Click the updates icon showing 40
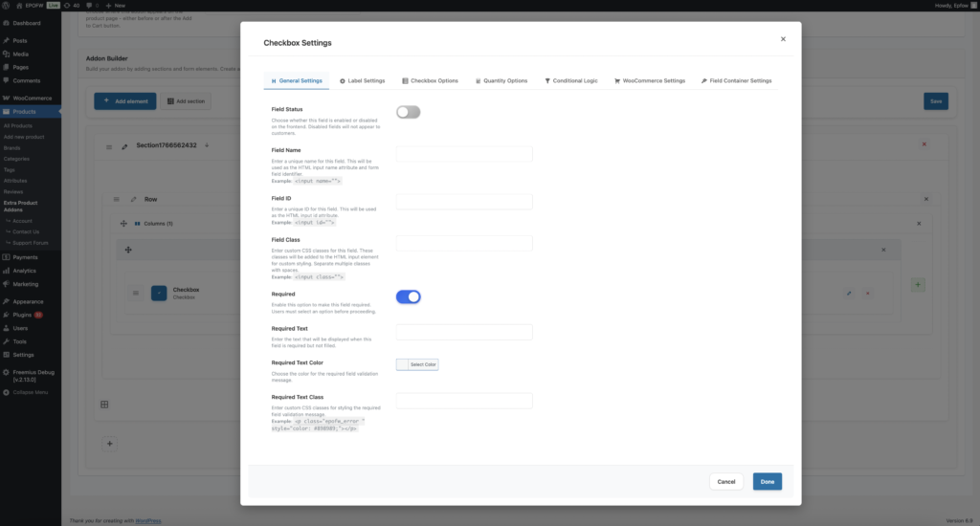Screen dimensions: 980x526 coord(71,5)
